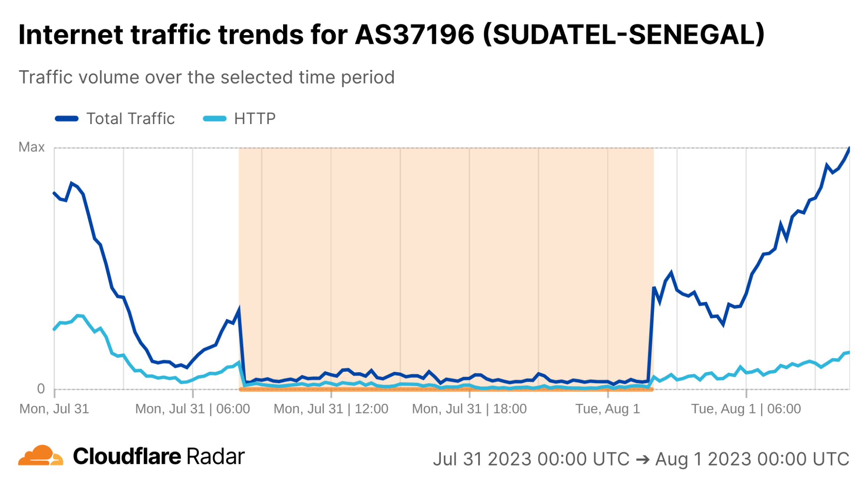Click the orange Cloudflare cloud logo
Screen dimensions: 868x488
40,456
